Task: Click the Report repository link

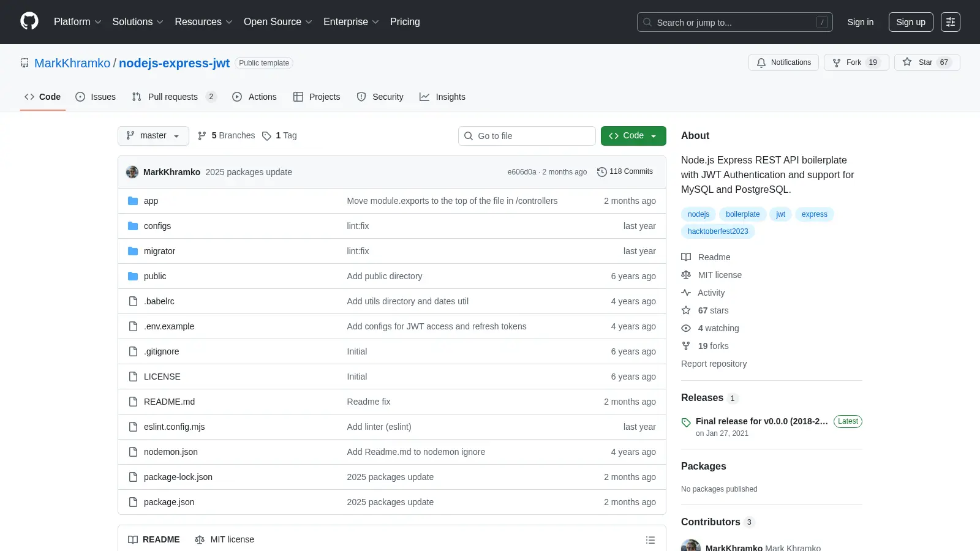Action: click(x=714, y=364)
